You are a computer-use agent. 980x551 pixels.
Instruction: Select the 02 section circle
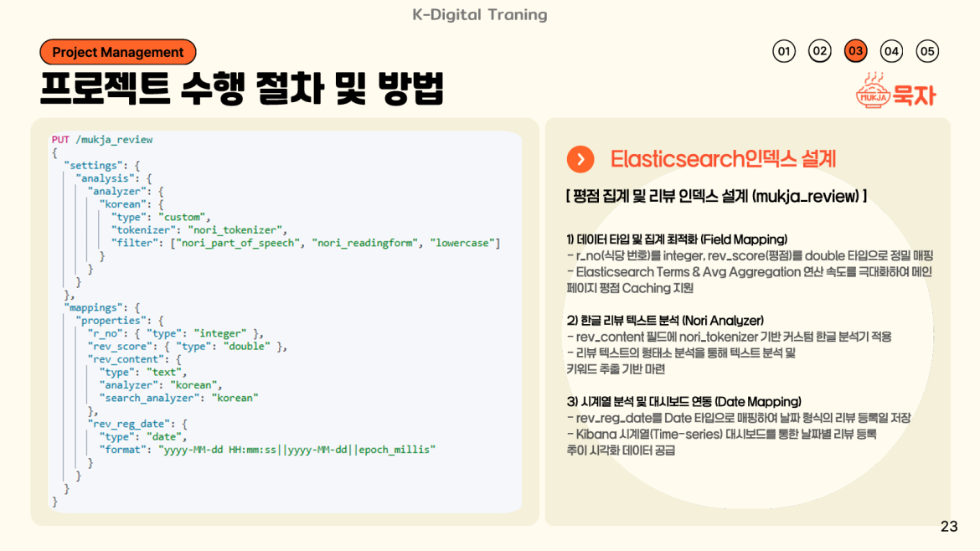819,51
